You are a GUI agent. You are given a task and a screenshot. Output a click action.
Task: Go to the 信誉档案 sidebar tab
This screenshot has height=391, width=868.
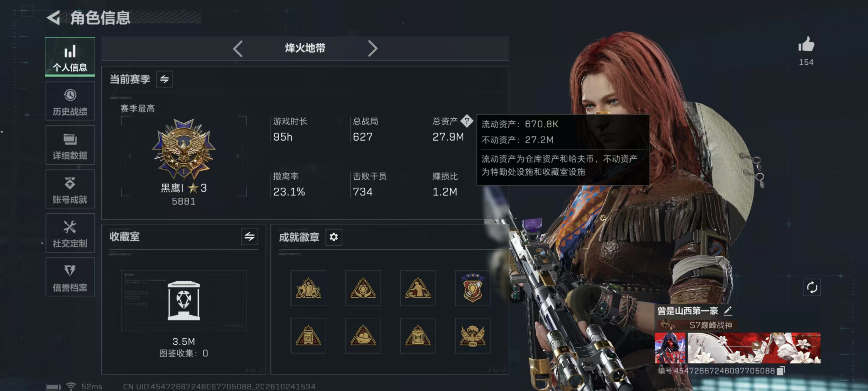[x=70, y=277]
